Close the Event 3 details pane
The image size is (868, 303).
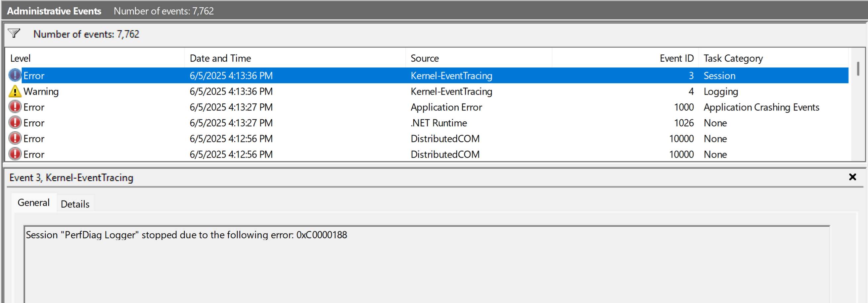[x=852, y=177]
